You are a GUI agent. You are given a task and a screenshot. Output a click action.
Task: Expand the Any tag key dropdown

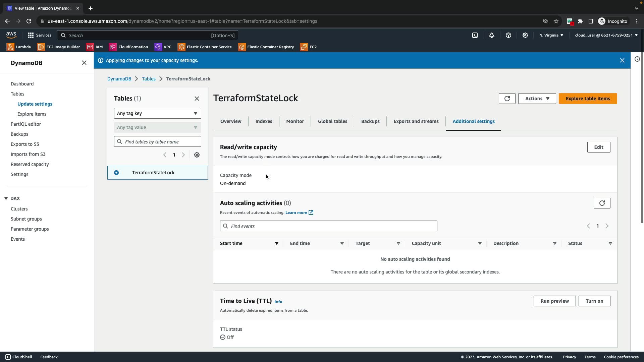click(x=157, y=113)
